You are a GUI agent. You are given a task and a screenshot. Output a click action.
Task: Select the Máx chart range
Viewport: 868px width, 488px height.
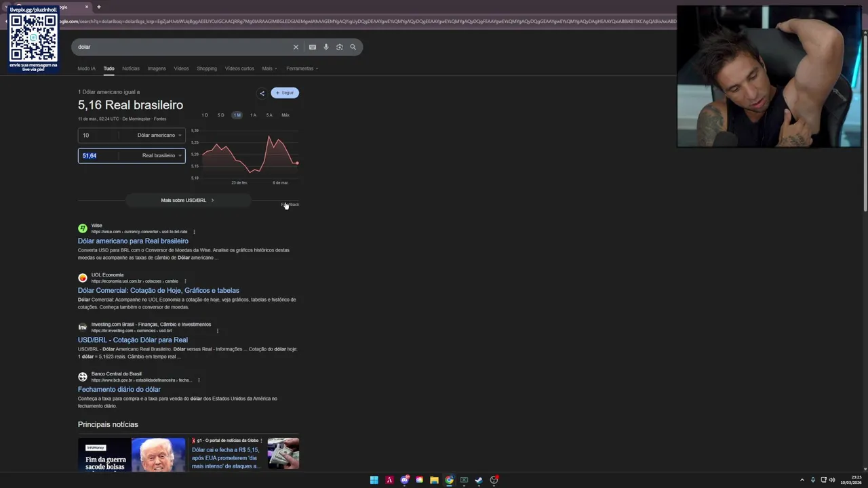click(x=285, y=115)
